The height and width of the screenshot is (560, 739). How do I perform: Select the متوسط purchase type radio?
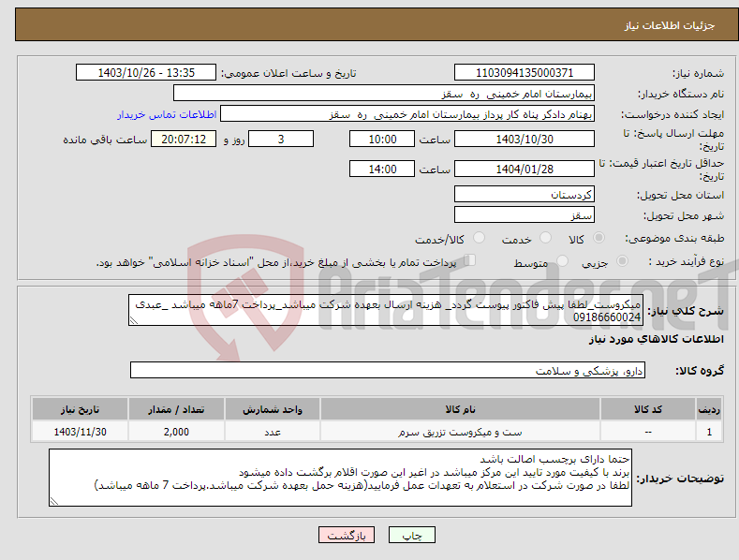tap(562, 260)
